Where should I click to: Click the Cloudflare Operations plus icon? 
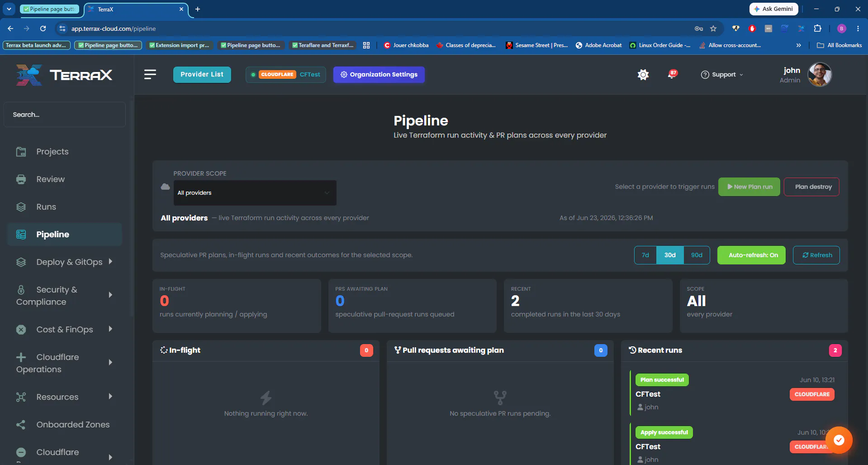point(21,357)
